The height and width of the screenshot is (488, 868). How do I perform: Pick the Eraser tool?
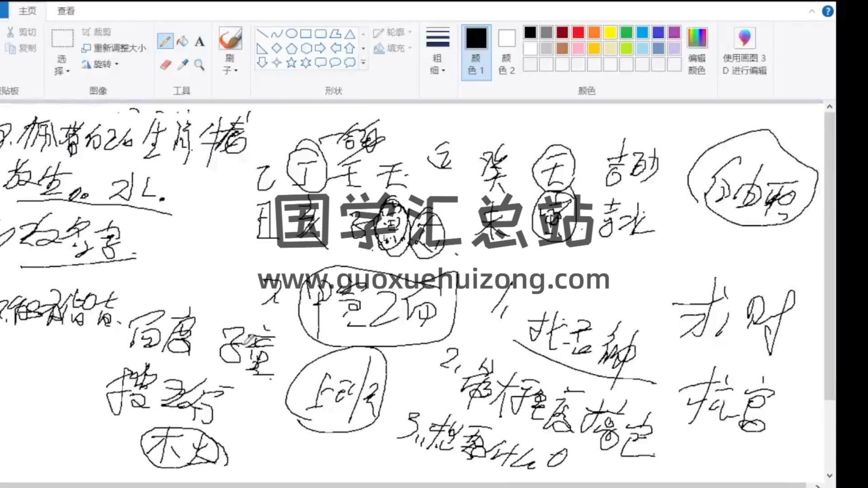[x=165, y=65]
